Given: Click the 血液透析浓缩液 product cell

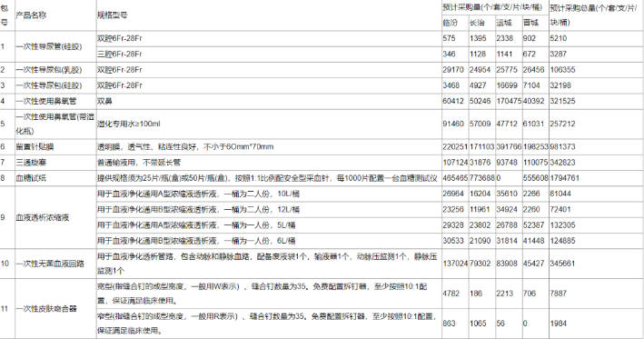Looking at the screenshot, I should tap(43, 217).
